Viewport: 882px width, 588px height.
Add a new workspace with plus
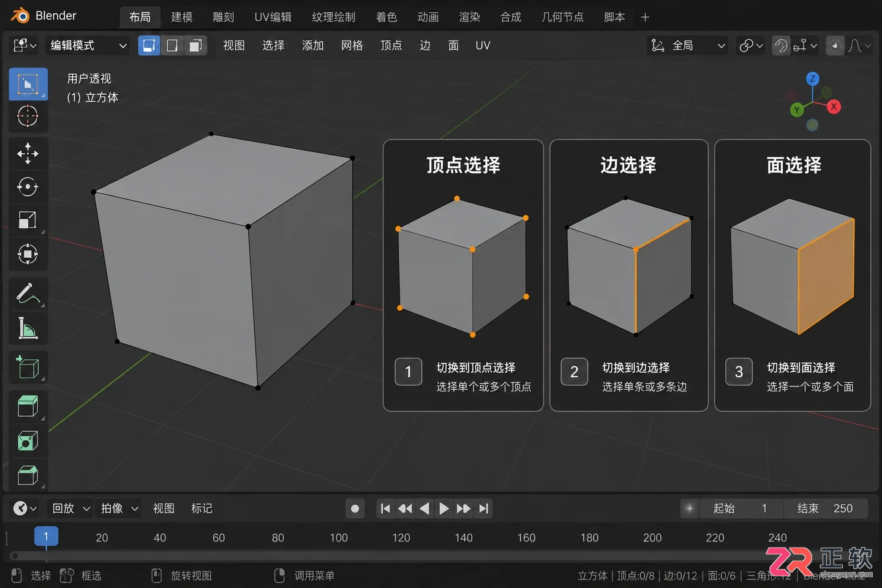pyautogui.click(x=645, y=17)
